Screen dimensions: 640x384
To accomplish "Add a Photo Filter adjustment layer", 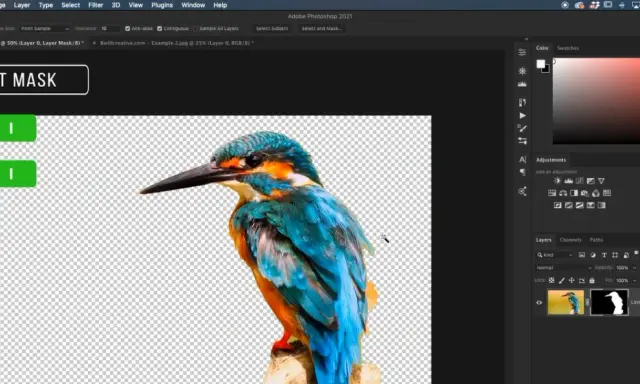I will coord(584,193).
